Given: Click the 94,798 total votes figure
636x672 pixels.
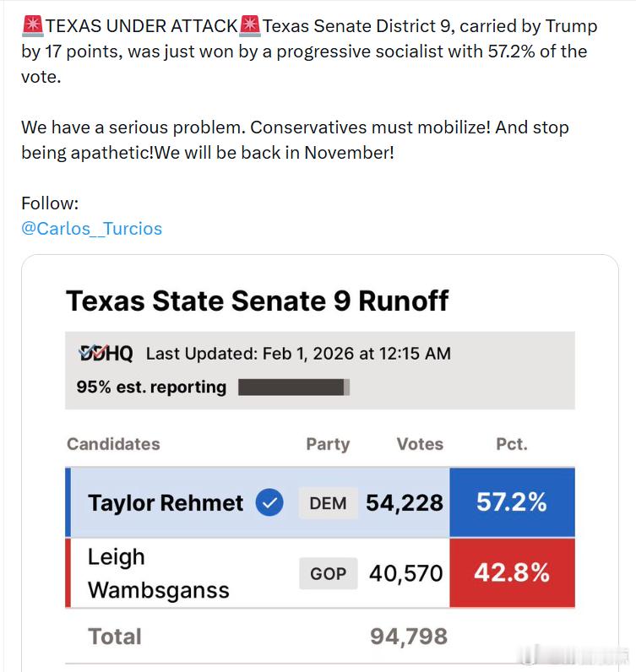Looking at the screenshot, I should [x=409, y=637].
